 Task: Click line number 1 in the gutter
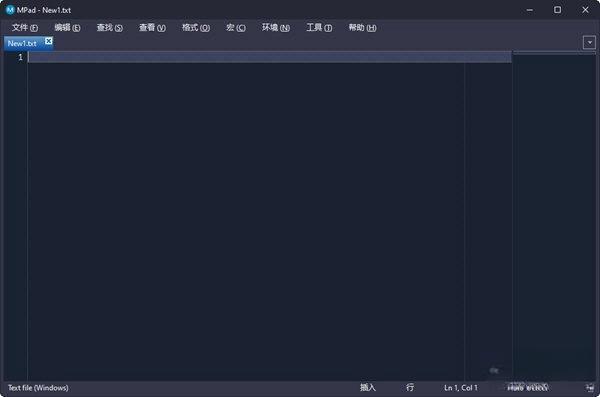20,57
